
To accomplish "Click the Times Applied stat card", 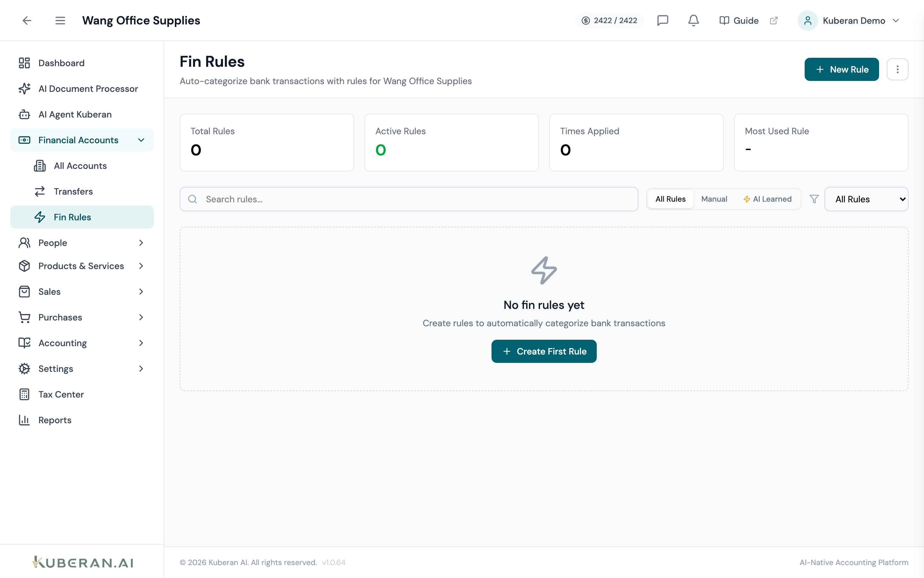I will pos(636,143).
